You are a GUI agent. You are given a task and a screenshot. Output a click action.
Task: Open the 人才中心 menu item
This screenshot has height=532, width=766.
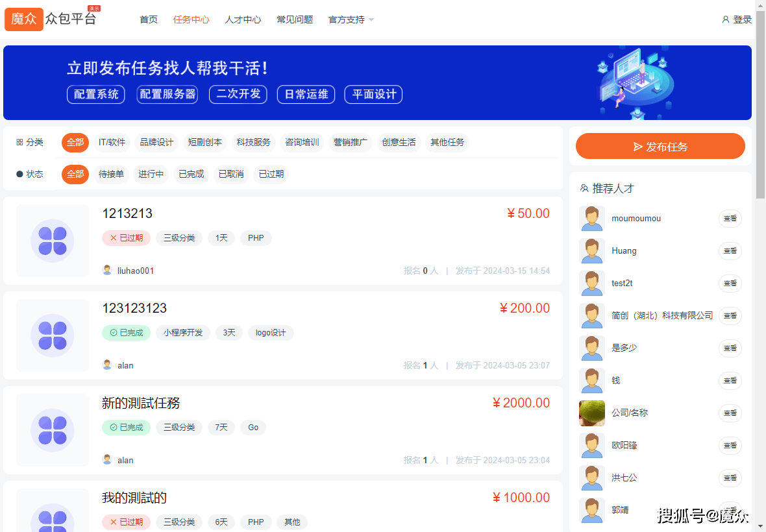243,19
